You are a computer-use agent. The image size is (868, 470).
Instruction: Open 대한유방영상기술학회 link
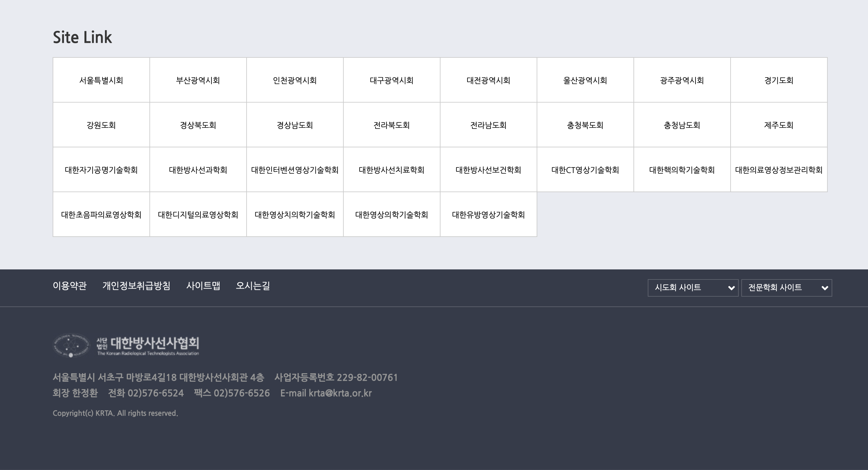(x=488, y=215)
